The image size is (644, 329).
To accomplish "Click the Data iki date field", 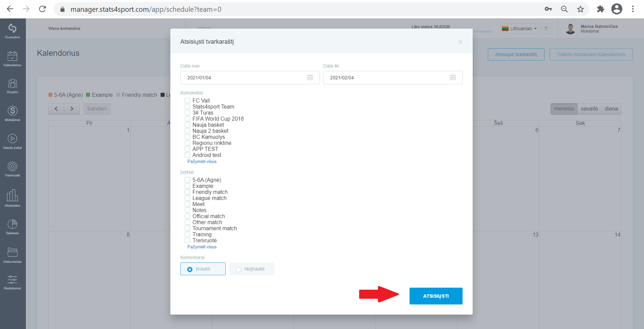I will [393, 78].
